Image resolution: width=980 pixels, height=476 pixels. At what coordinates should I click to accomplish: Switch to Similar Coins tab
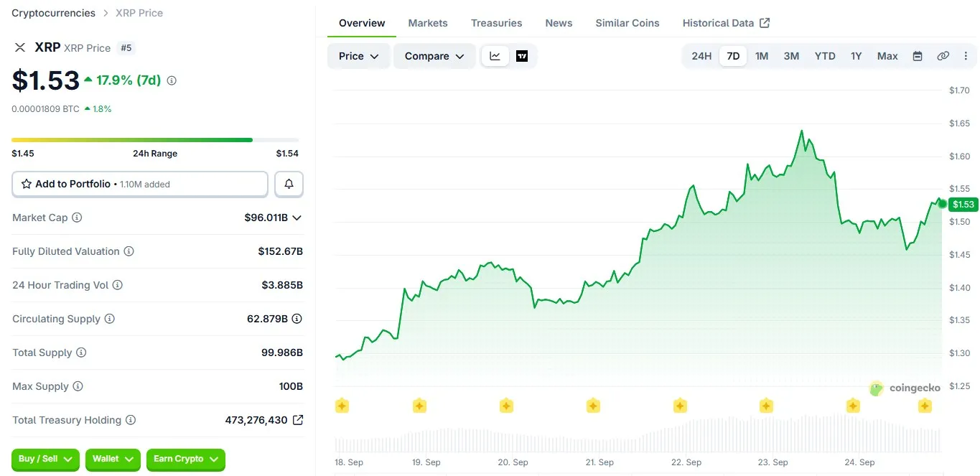[x=627, y=23]
